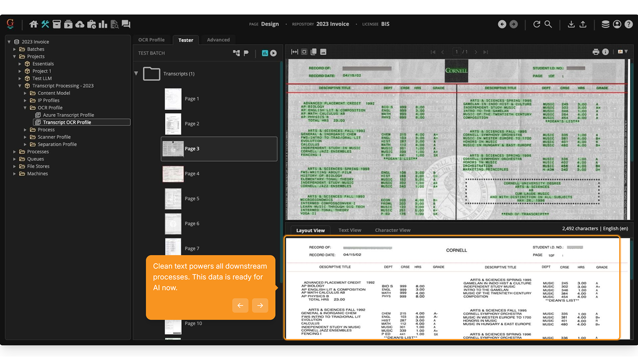Select Transcript OCR Profile in tree
This screenshot has height=364, width=638.
[x=67, y=122]
